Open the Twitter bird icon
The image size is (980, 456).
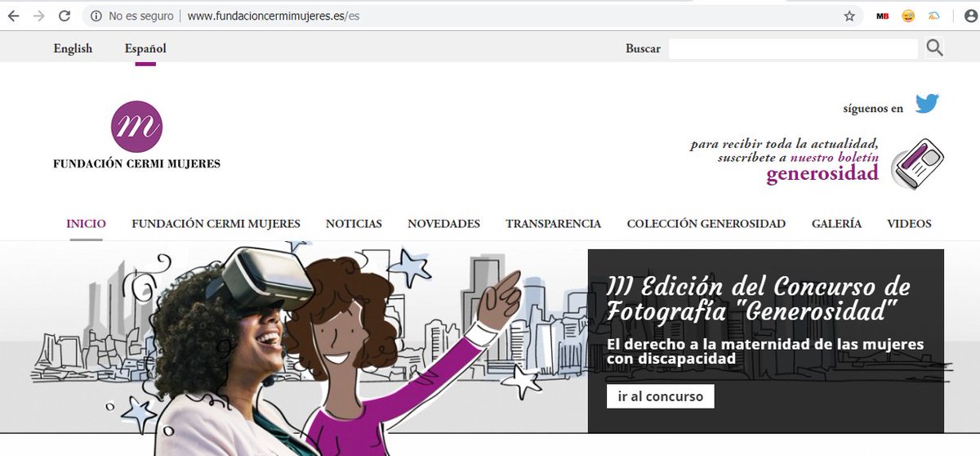coord(927,105)
